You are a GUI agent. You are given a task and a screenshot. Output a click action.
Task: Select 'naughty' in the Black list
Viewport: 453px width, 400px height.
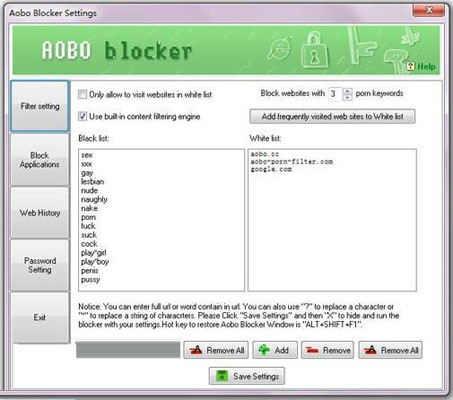click(x=94, y=200)
